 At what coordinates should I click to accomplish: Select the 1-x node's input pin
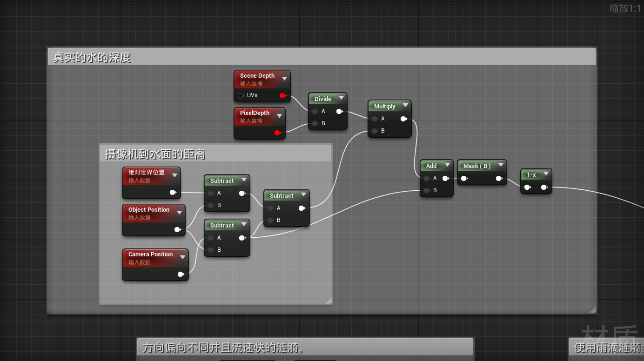pos(527,187)
